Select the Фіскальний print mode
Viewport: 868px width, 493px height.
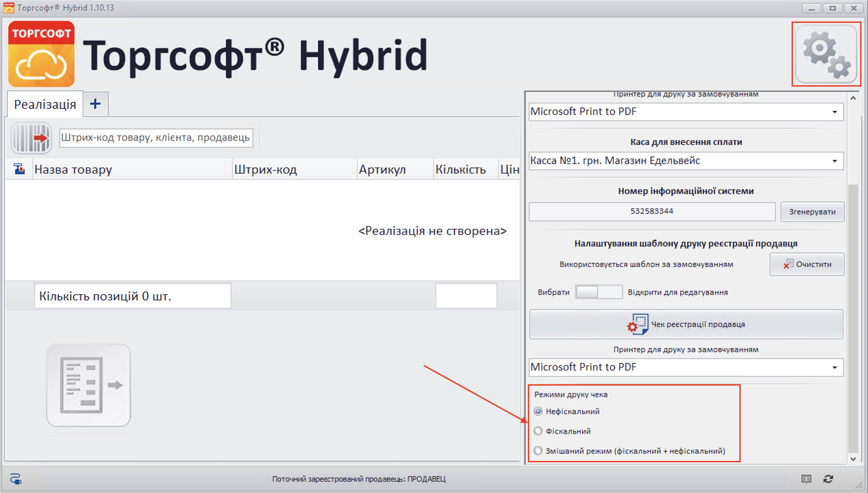click(538, 431)
